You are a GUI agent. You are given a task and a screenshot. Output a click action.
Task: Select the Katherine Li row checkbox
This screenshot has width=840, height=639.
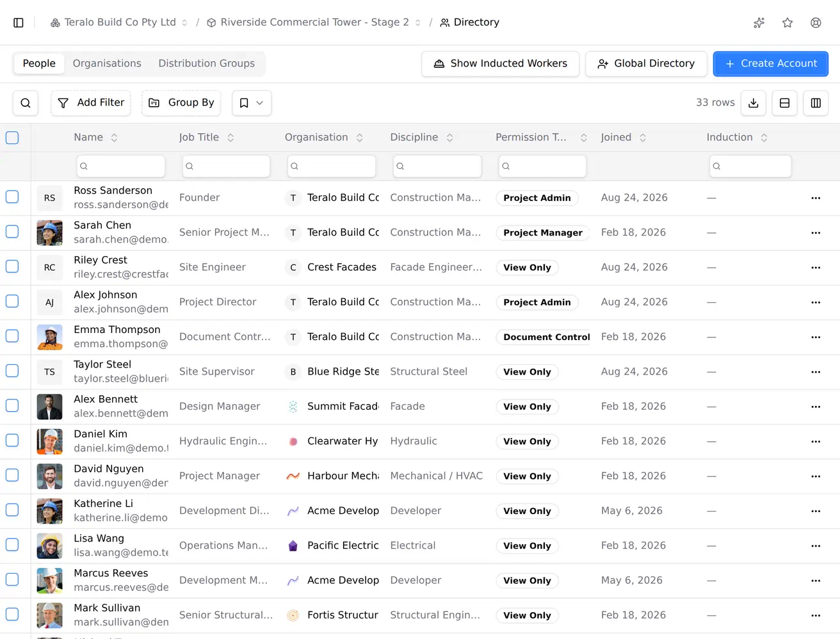(12, 510)
